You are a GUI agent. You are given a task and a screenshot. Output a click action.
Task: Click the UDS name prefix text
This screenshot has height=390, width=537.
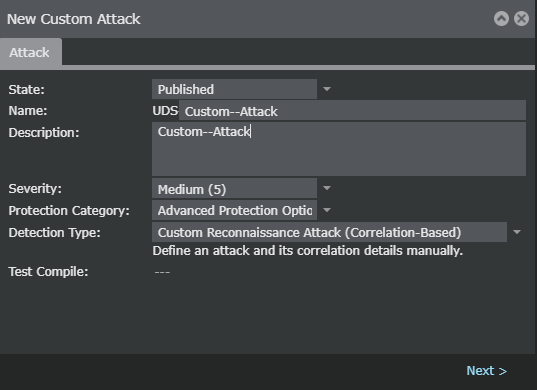(x=165, y=111)
